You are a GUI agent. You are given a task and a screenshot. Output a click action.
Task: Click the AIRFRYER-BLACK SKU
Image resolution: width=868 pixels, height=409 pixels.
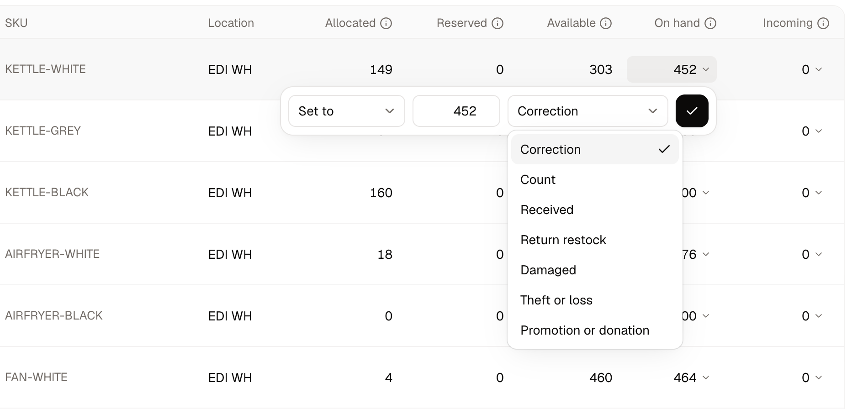point(53,316)
